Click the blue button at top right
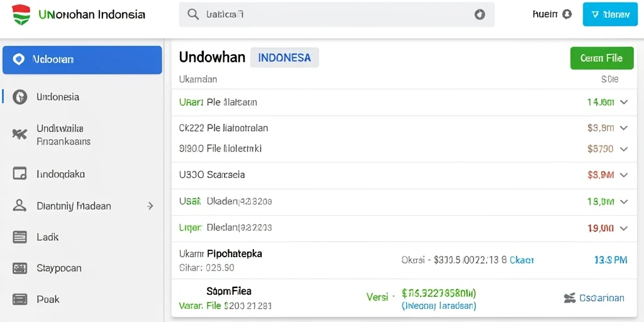This screenshot has height=322, width=644. [610, 14]
